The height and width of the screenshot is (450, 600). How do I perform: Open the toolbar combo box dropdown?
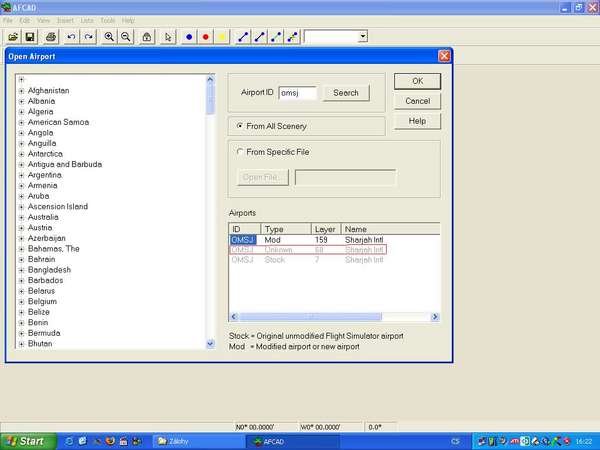pos(362,36)
